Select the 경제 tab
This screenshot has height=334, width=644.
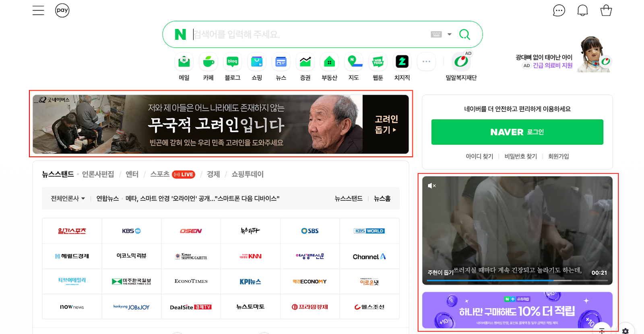tap(213, 174)
